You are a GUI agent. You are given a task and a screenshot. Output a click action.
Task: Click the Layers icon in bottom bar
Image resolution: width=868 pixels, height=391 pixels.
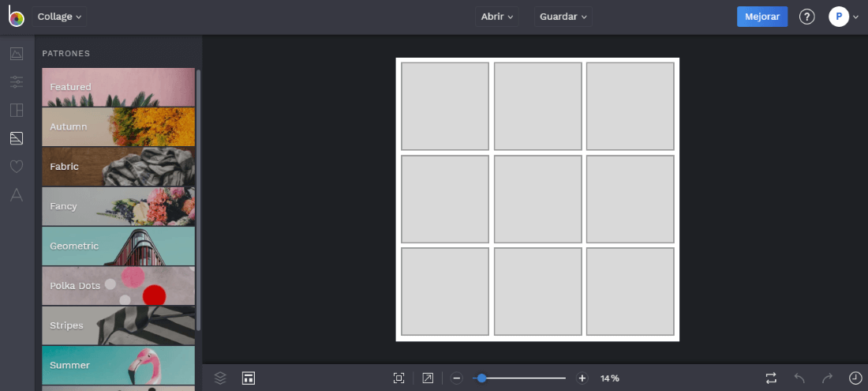[x=220, y=378]
